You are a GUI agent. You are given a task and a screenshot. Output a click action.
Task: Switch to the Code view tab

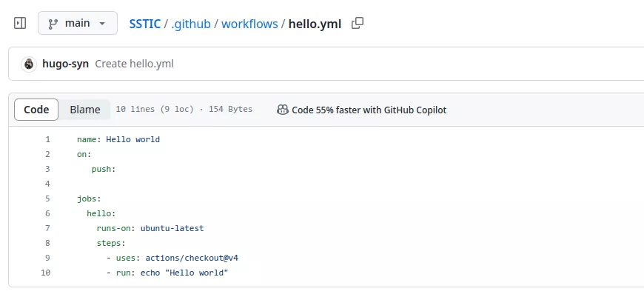36,110
